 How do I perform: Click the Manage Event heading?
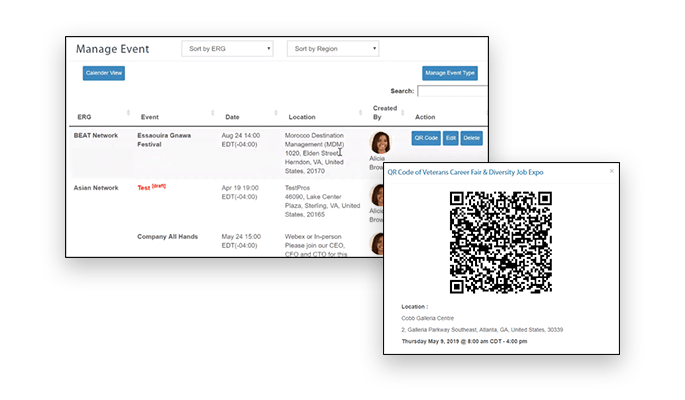pos(113,49)
